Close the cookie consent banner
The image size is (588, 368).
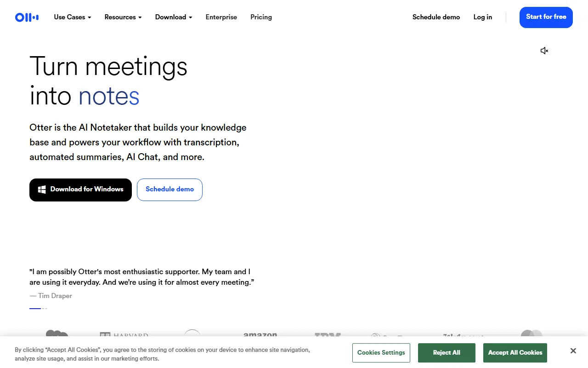pos(573,351)
